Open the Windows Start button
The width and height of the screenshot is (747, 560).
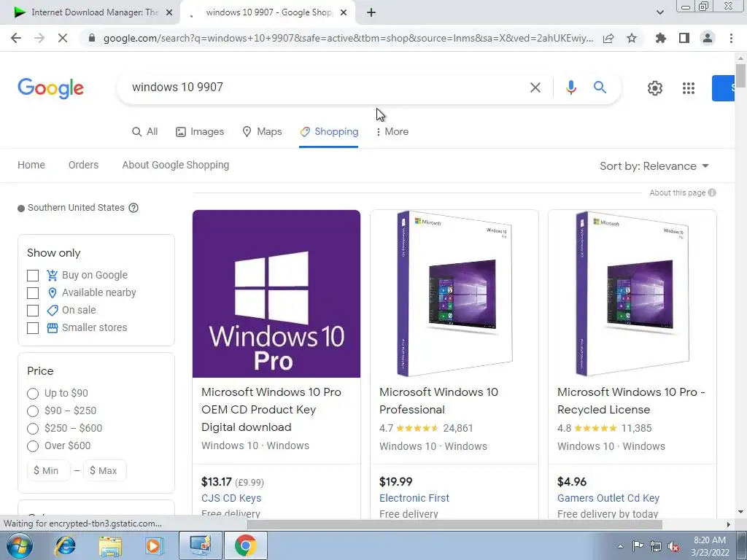20,545
